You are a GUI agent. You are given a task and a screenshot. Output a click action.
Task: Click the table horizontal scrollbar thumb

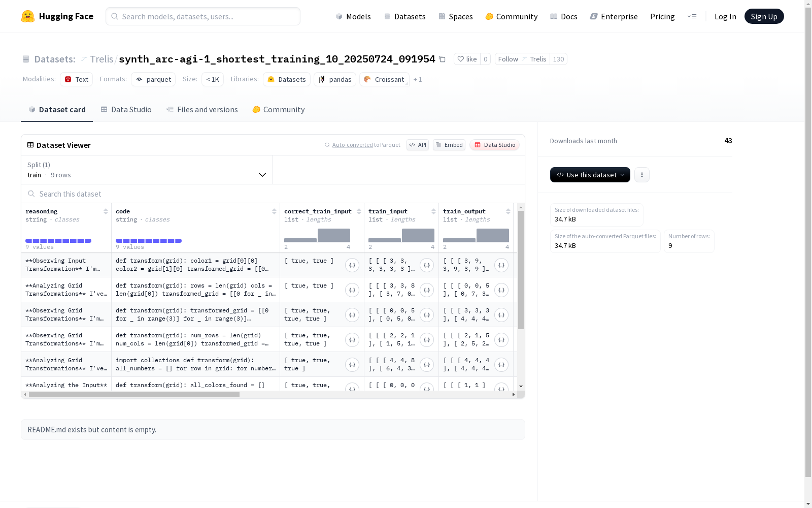134,394
